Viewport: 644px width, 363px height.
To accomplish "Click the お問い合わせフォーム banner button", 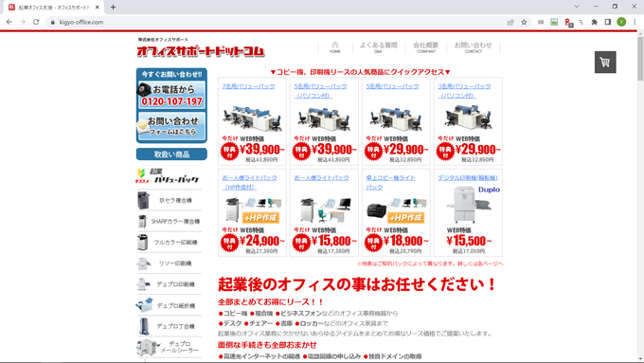I will [171, 126].
